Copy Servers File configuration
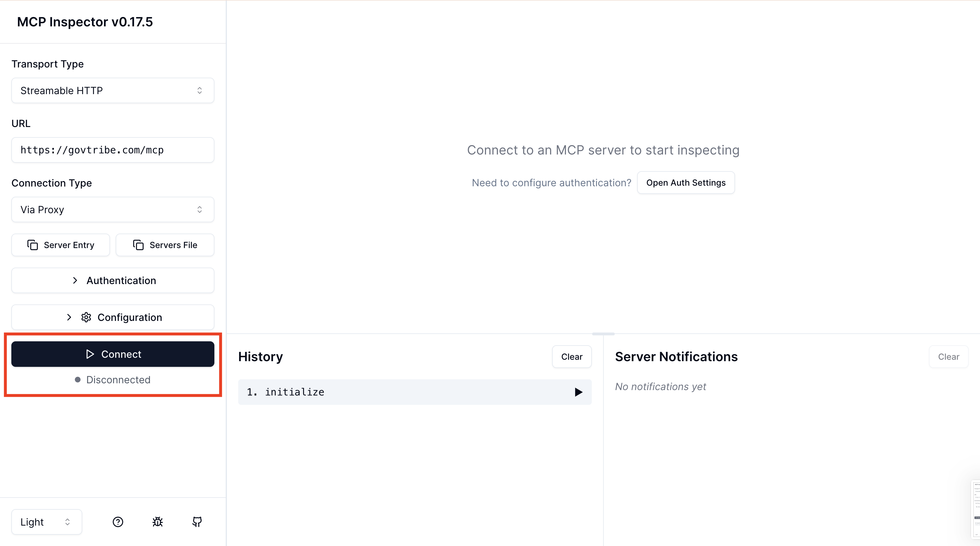980x546 pixels. 165,245
